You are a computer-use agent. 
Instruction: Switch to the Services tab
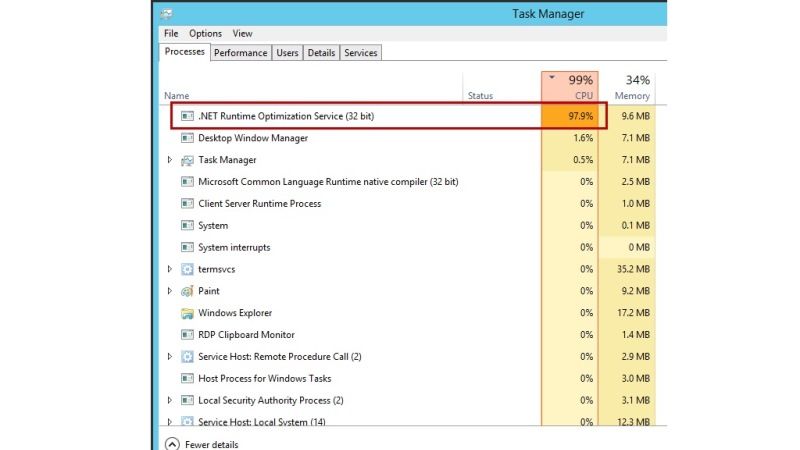pyautogui.click(x=361, y=53)
